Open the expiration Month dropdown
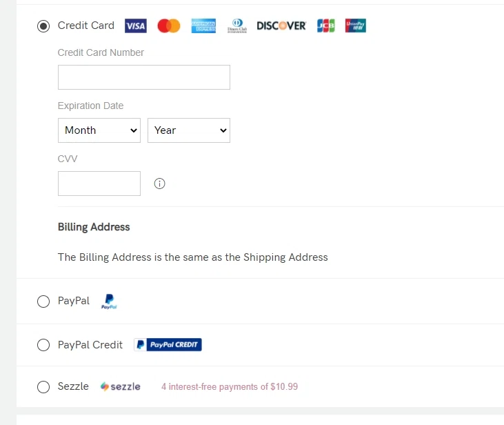Image resolution: width=504 pixels, height=425 pixels. click(x=99, y=130)
